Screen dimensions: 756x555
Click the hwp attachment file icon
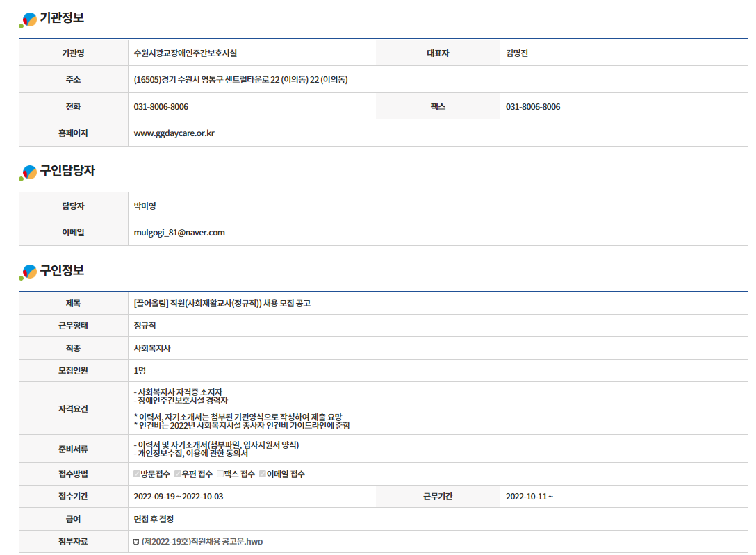(136, 542)
